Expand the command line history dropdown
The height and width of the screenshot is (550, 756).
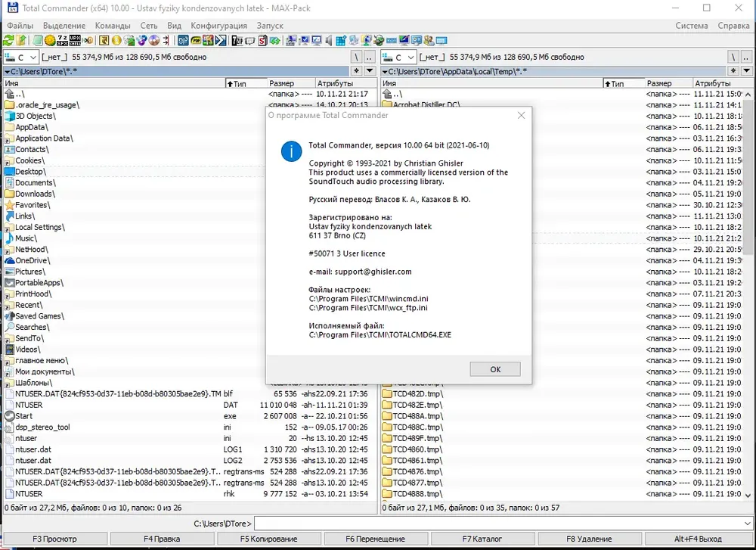click(x=748, y=524)
